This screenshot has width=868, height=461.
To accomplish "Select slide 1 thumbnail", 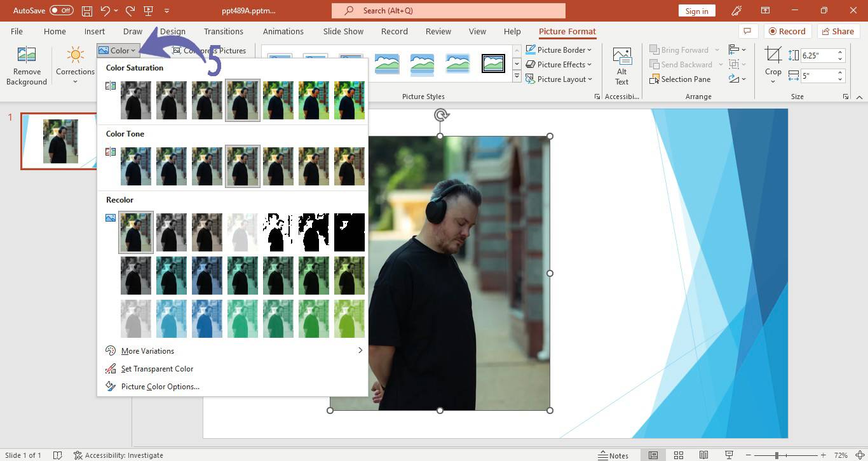I will (x=58, y=141).
